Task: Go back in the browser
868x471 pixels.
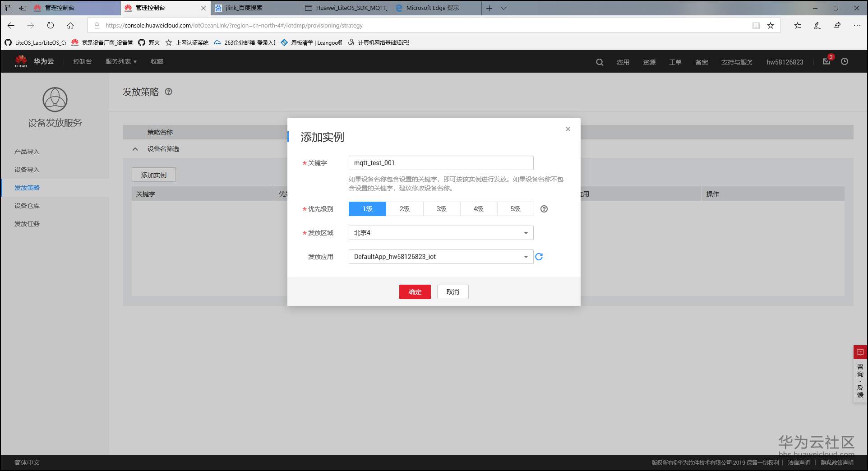Action: coord(11,25)
